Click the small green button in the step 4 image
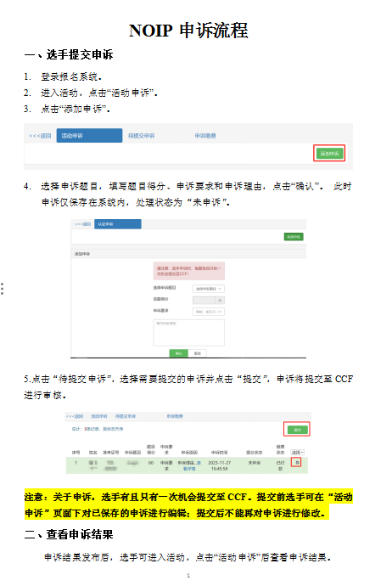The width and height of the screenshot is (392, 586). (294, 237)
